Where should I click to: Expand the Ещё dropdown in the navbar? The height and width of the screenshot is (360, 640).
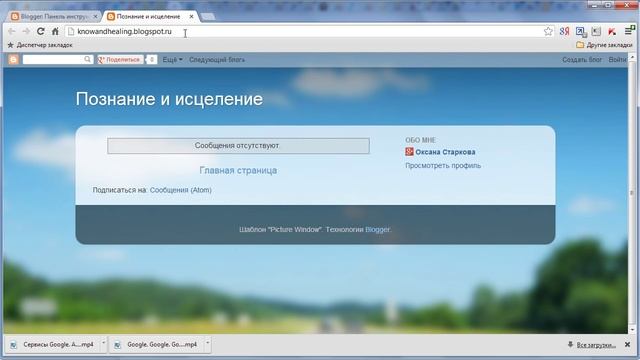(172, 60)
